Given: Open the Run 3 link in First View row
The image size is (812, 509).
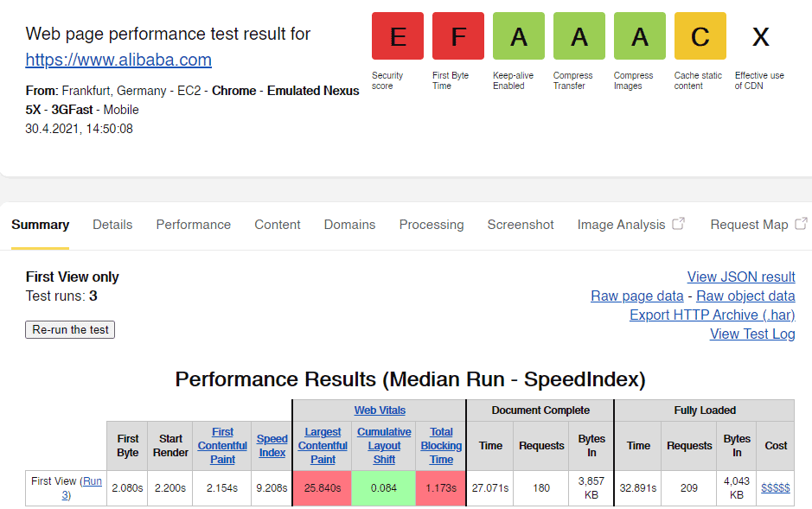Looking at the screenshot, I should [83, 487].
